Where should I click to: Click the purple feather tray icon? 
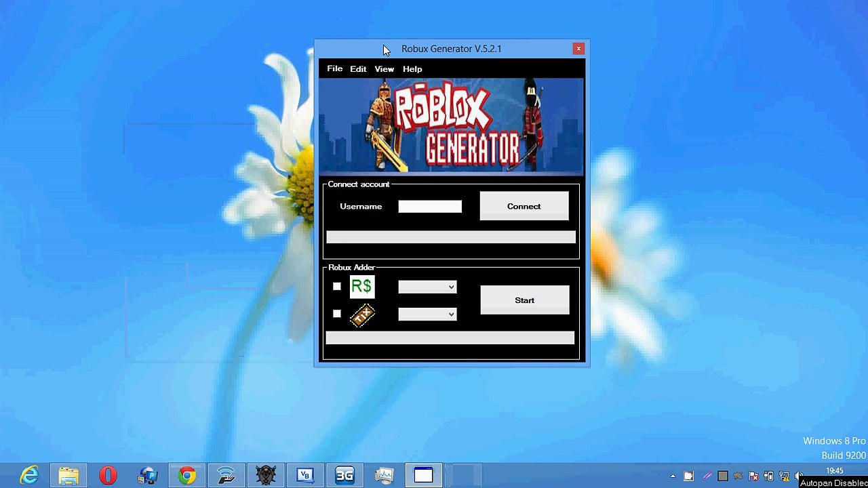click(x=707, y=476)
